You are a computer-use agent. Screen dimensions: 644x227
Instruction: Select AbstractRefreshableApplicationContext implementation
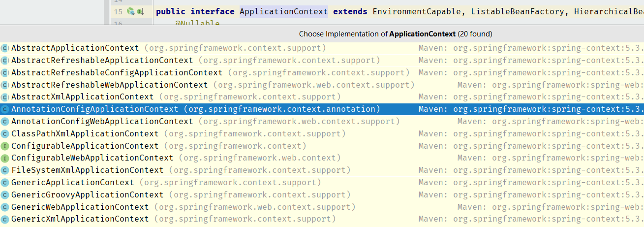pyautogui.click(x=102, y=60)
